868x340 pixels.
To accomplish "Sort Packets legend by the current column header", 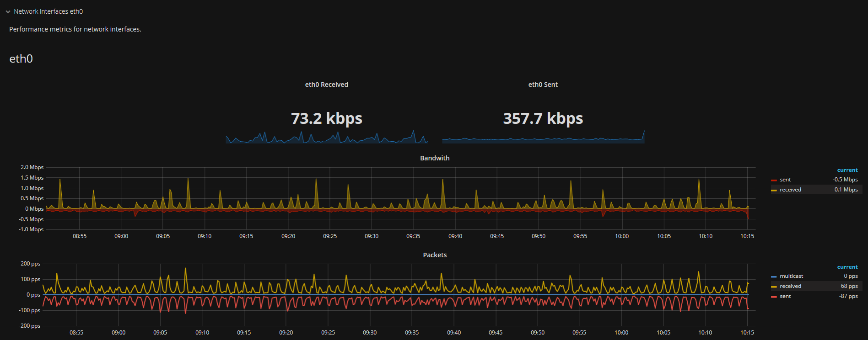I will tap(847, 267).
